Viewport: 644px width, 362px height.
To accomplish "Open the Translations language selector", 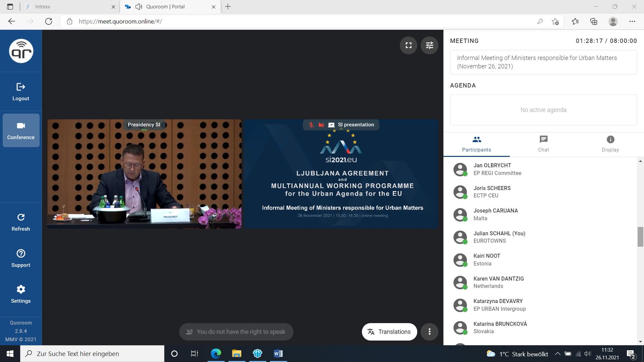I will (389, 331).
